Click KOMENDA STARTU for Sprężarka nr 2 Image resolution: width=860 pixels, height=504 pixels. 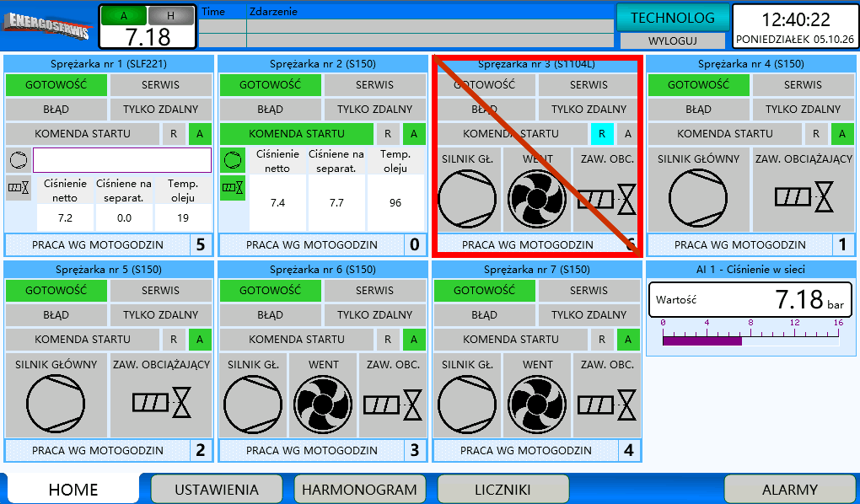click(297, 134)
